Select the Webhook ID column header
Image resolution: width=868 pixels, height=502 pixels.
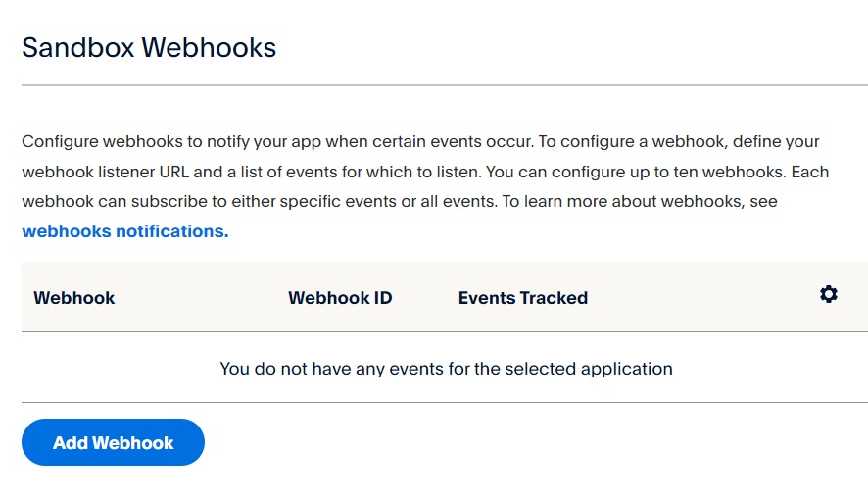click(x=340, y=297)
